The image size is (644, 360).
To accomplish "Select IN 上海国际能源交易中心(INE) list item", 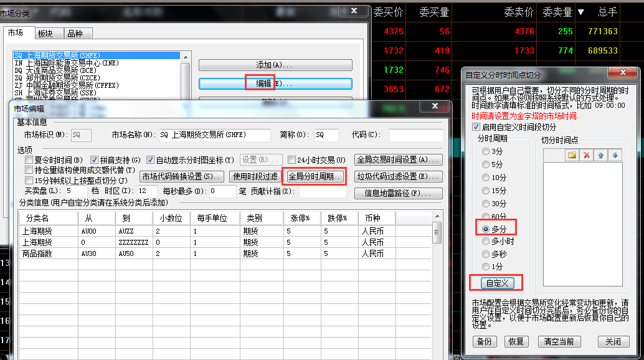I will (x=97, y=63).
